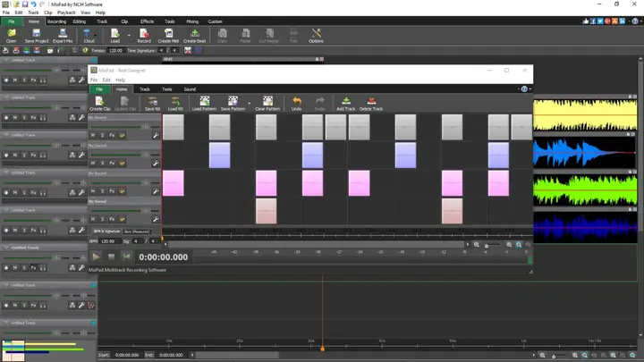Switch to the BPM & Signature tab
This screenshot has width=644, height=362.
tap(106, 232)
